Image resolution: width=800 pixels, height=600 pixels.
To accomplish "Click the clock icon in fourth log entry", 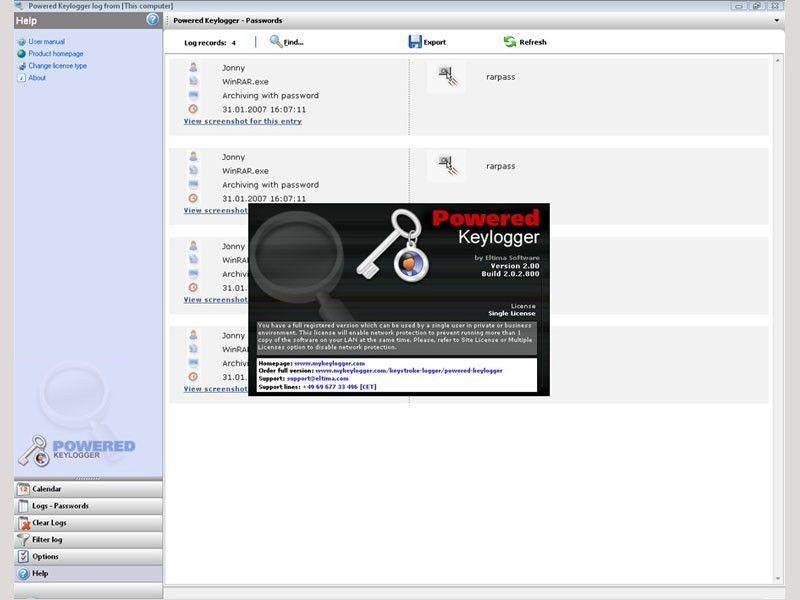I will [193, 377].
